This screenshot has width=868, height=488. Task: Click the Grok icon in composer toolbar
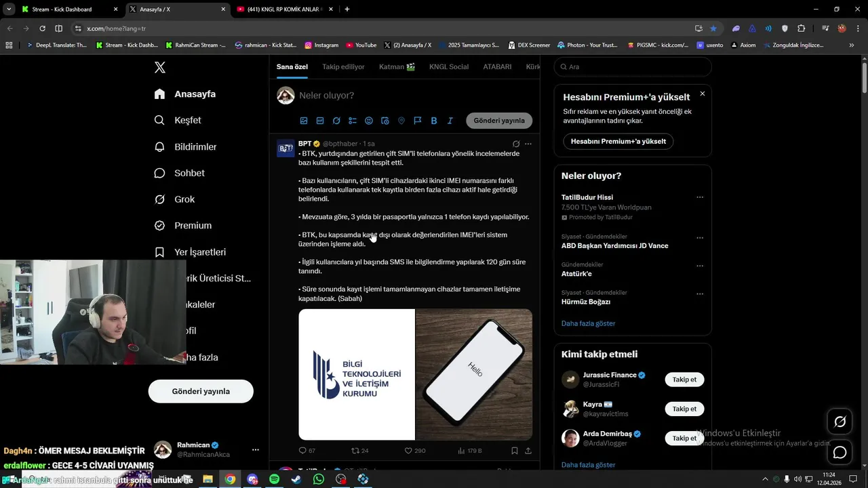336,121
